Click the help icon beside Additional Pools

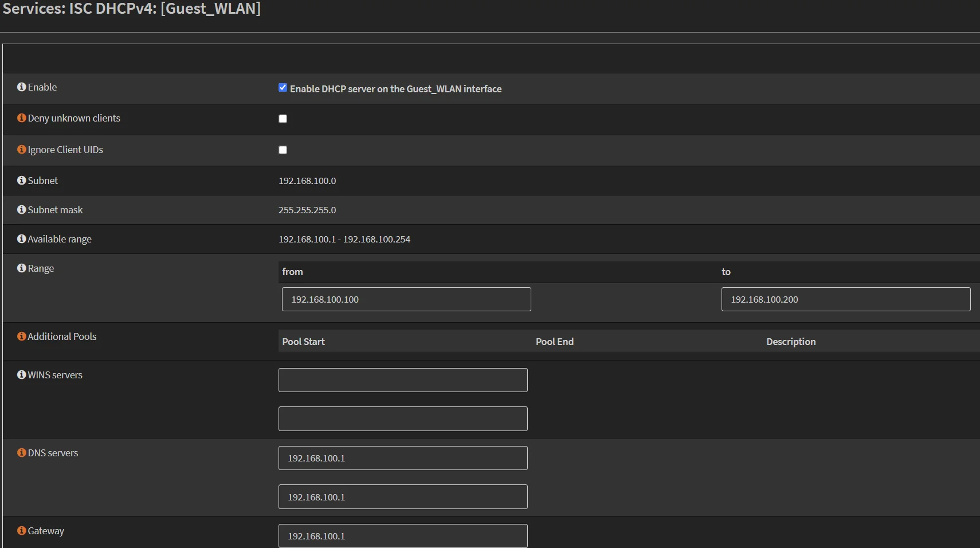click(x=22, y=336)
